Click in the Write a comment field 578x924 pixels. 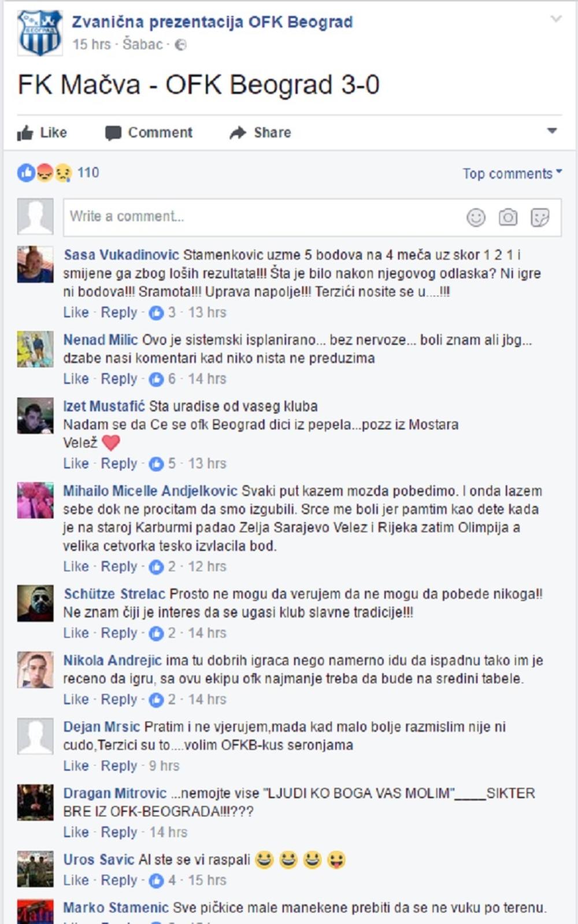coord(312,217)
